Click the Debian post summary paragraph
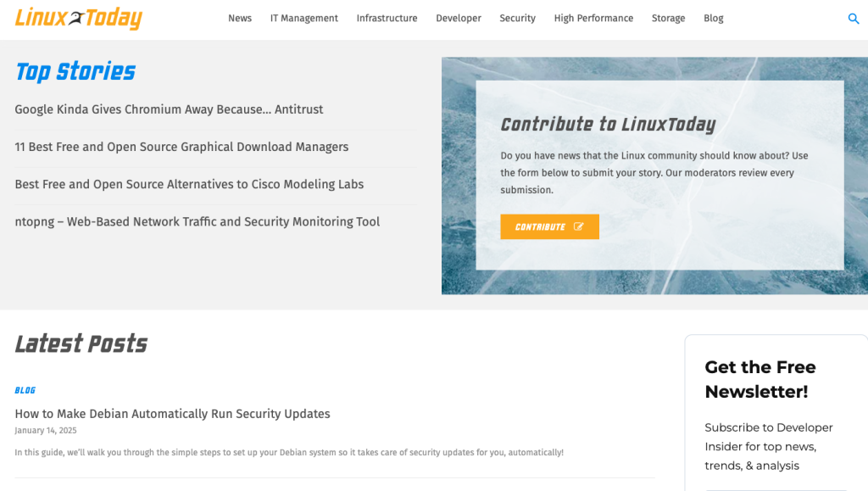This screenshot has width=868, height=491. click(289, 452)
